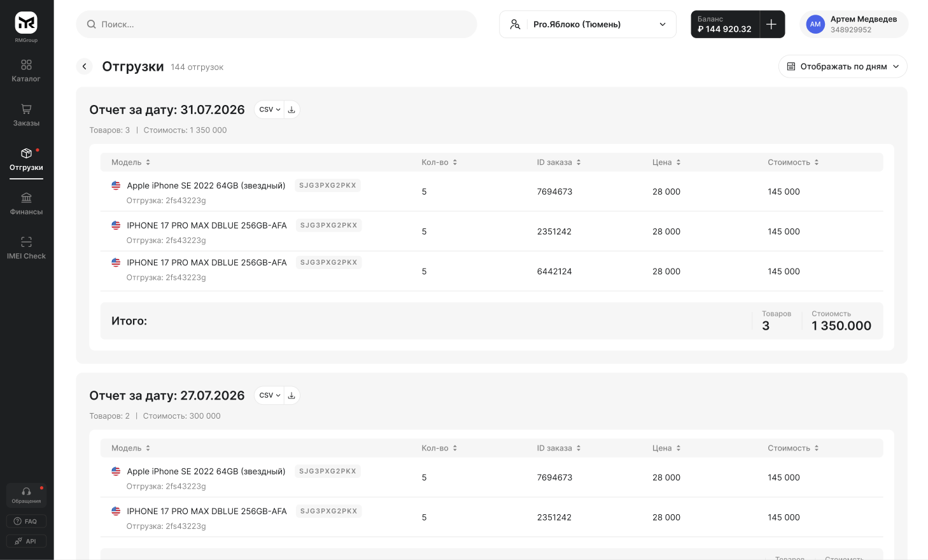928x560 pixels.
Task: Open Отображать по дням dropdown
Action: [843, 66]
